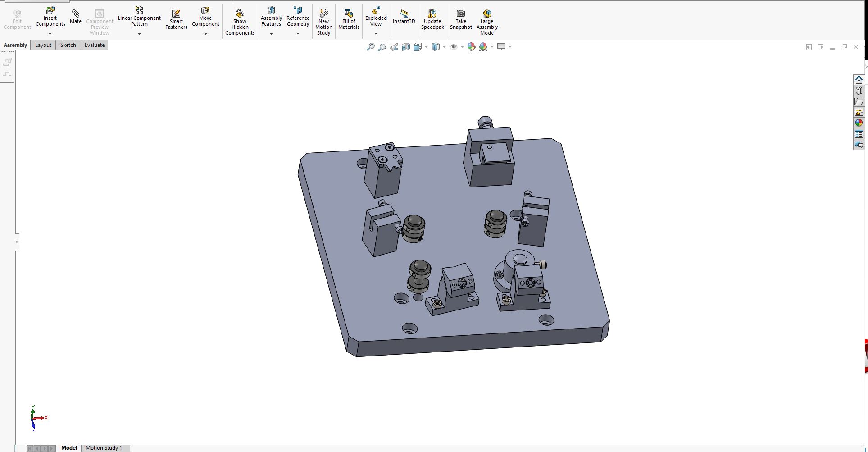This screenshot has height=452, width=868.
Task: Select the Model bottom tab
Action: (x=69, y=448)
